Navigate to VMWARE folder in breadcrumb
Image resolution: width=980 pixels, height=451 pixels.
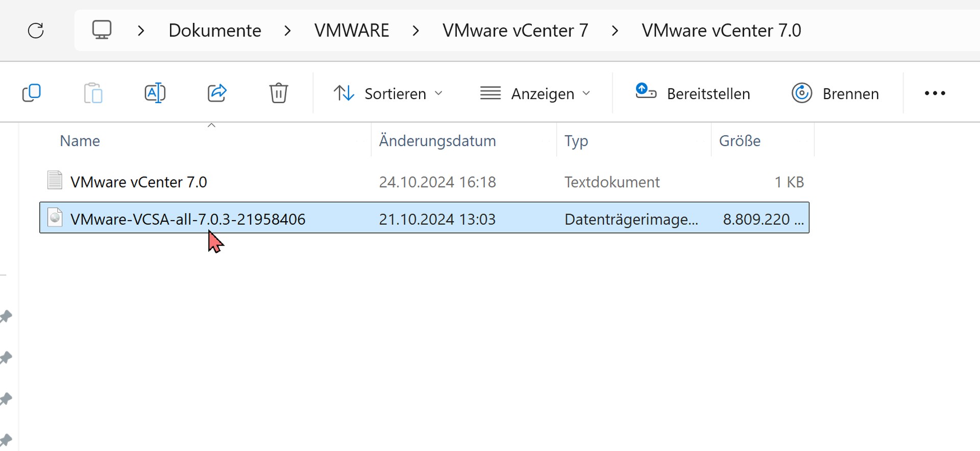click(352, 31)
